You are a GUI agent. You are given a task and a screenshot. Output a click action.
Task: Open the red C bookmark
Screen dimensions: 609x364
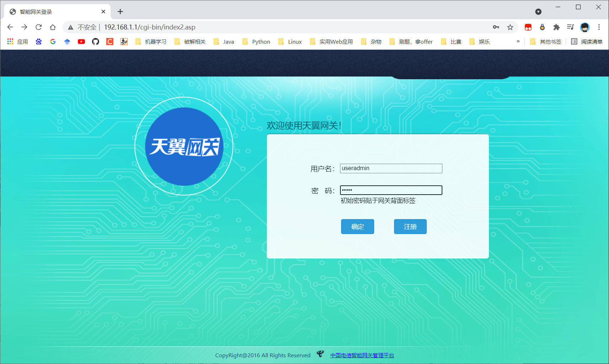click(110, 42)
